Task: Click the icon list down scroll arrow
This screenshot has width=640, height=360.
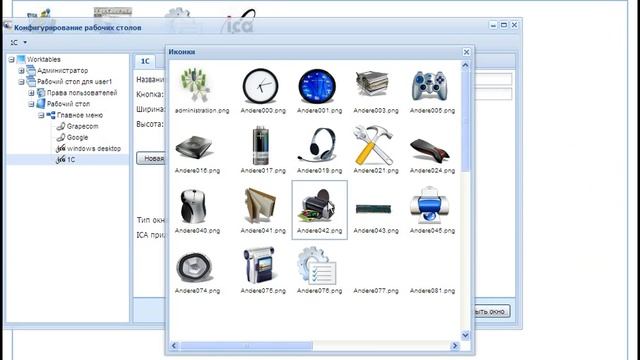Action: [465, 335]
